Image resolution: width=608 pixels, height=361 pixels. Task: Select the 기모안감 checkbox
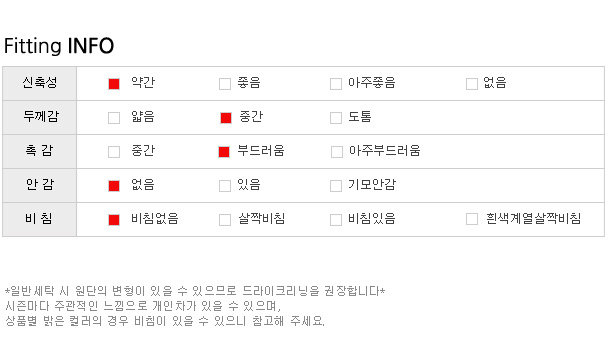336,186
